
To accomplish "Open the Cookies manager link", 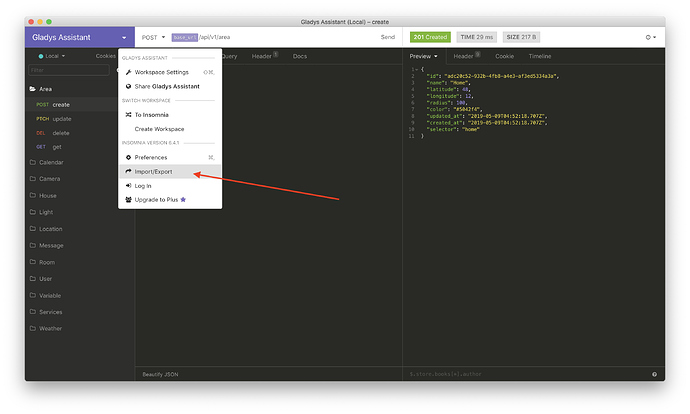I will pyautogui.click(x=106, y=56).
